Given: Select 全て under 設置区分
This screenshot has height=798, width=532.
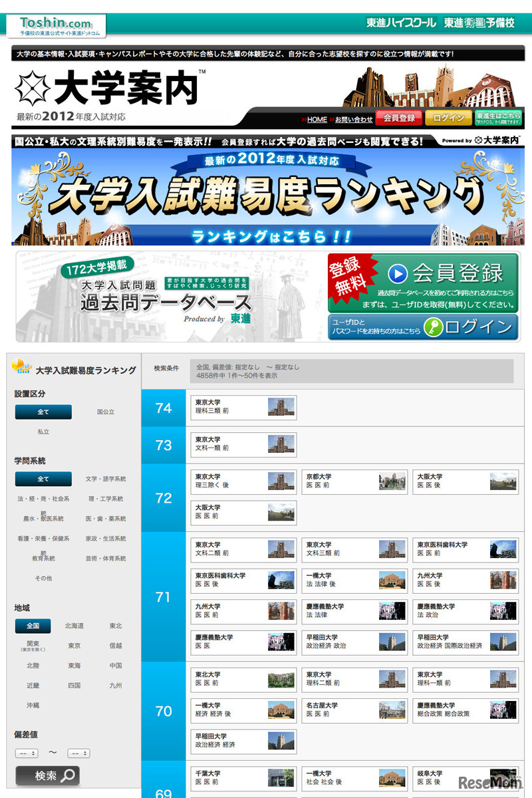Looking at the screenshot, I should [43, 412].
